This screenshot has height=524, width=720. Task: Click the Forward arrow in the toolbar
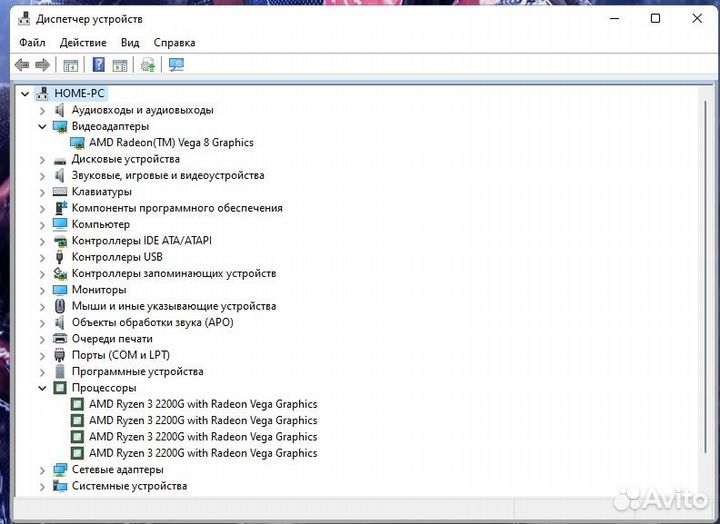42,65
